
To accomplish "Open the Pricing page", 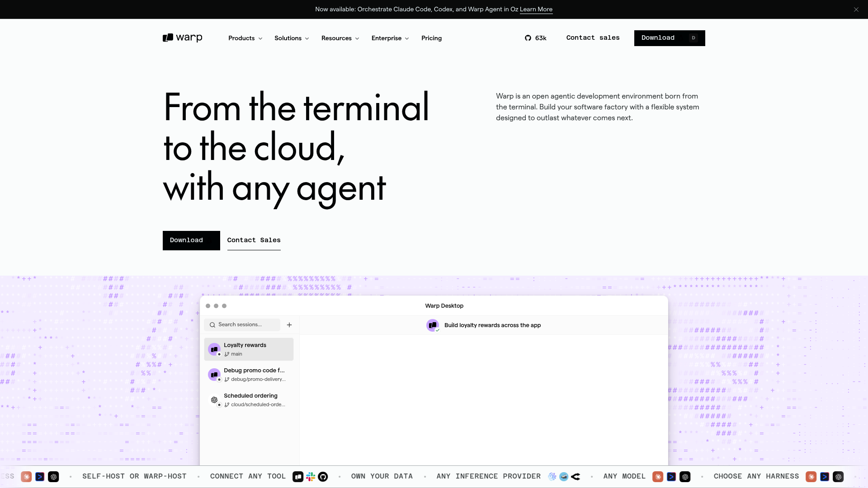I will pos(431,38).
